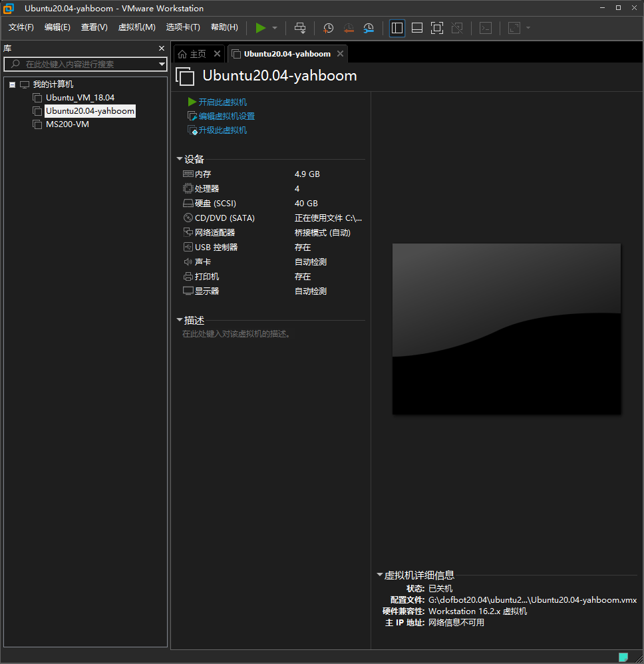Take a snapshot using the clock-plus icon
Image resolution: width=644 pixels, height=664 pixels.
click(328, 28)
